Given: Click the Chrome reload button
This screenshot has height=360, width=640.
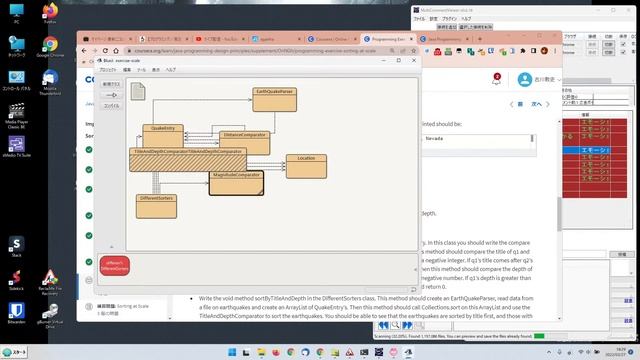Looking at the screenshot, I should pos(105,51).
